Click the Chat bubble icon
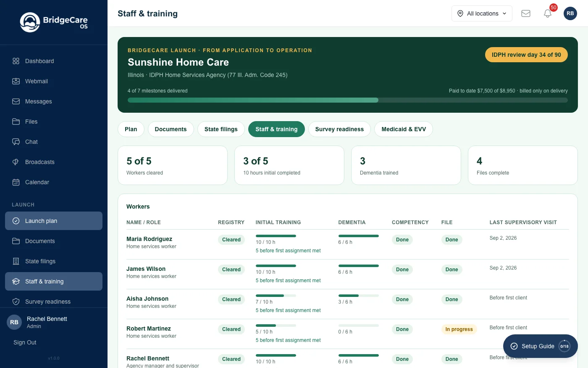Screen dimensions: 588x368 coord(16,142)
